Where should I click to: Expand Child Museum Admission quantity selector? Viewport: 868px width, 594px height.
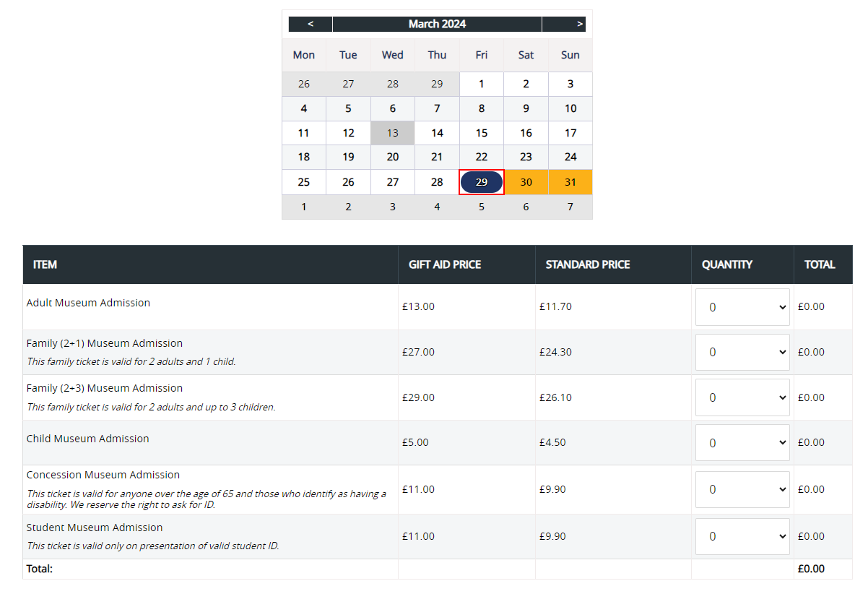tap(742, 442)
